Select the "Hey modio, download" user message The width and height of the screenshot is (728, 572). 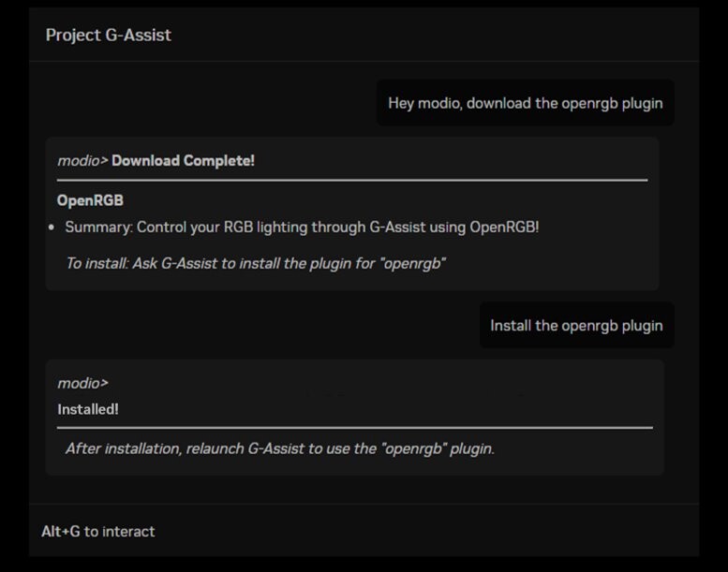pos(525,103)
